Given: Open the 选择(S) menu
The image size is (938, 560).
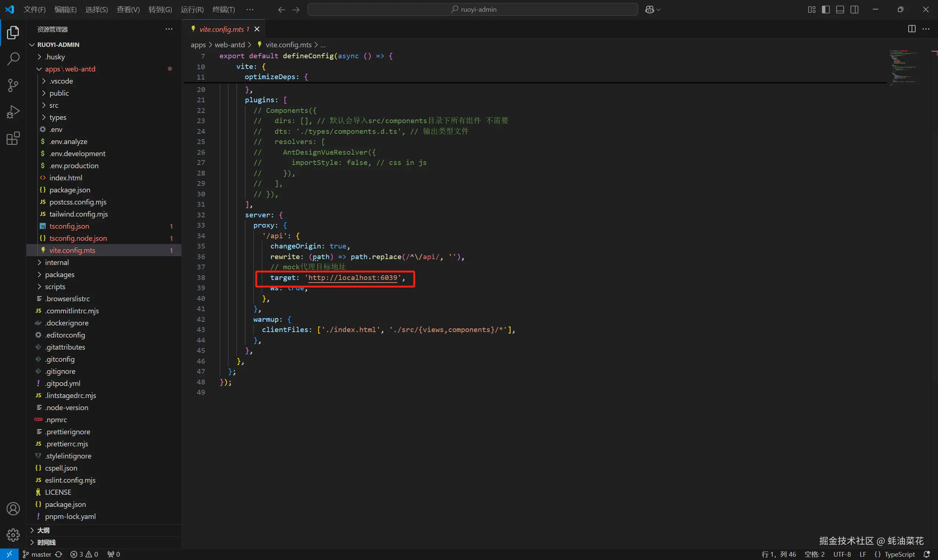Looking at the screenshot, I should [97, 10].
